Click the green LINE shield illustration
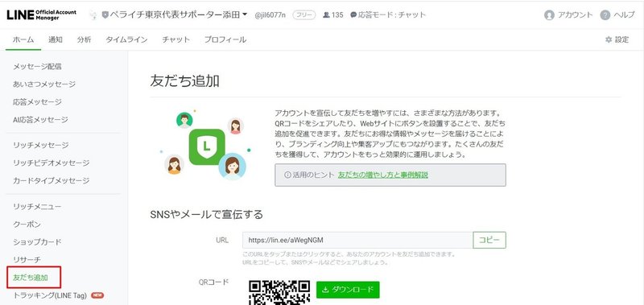 point(207,147)
